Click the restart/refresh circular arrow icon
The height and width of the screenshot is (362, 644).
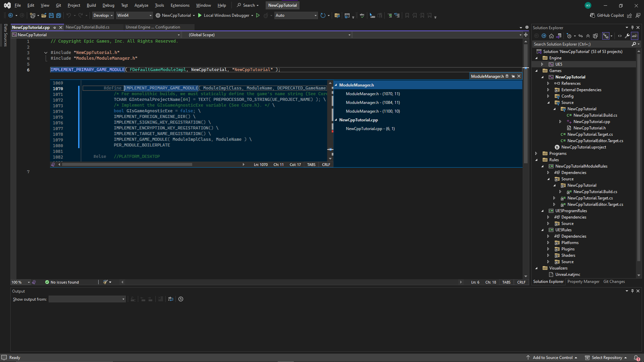(323, 15)
